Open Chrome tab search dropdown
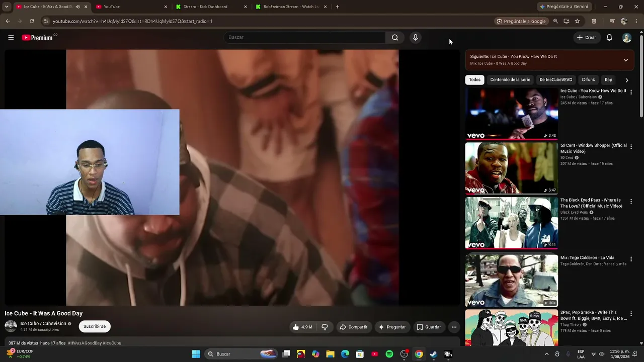This screenshot has height=362, width=644. (x=7, y=7)
